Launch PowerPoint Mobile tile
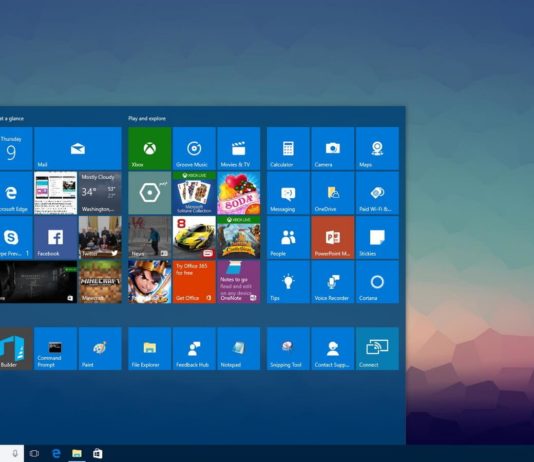This screenshot has height=462, width=534. pyautogui.click(x=333, y=238)
